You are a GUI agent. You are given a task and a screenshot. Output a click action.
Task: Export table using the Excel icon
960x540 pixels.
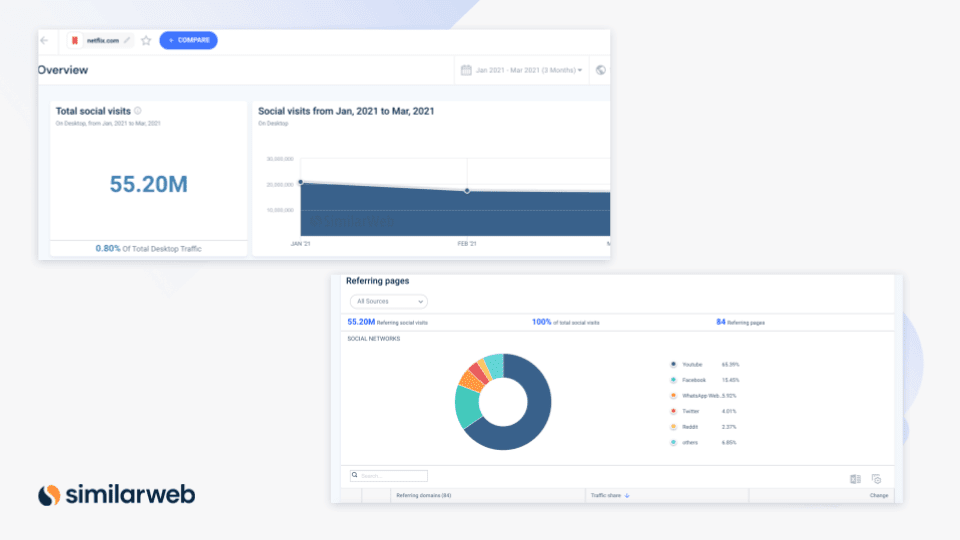[855, 479]
